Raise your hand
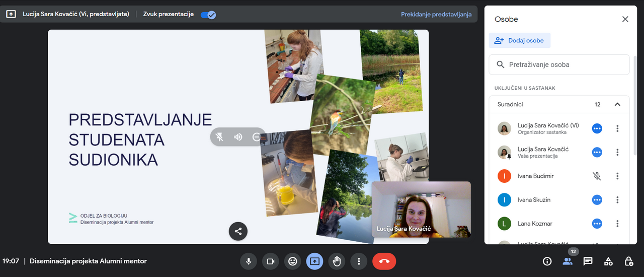This screenshot has width=644, height=277. coord(337,261)
